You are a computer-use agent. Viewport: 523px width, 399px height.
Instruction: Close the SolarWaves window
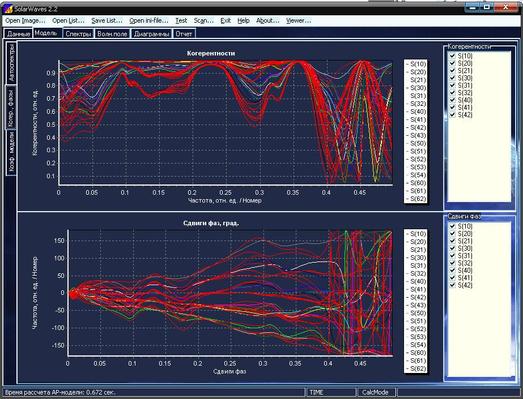(506, 7)
